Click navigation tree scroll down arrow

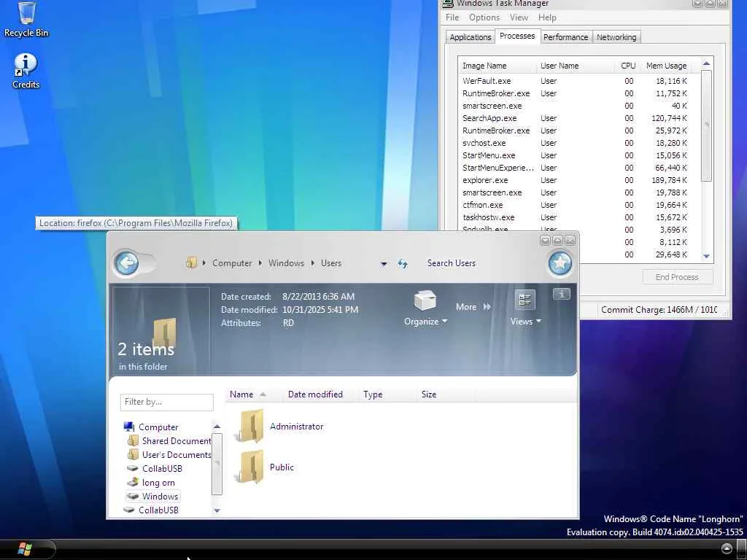217,510
